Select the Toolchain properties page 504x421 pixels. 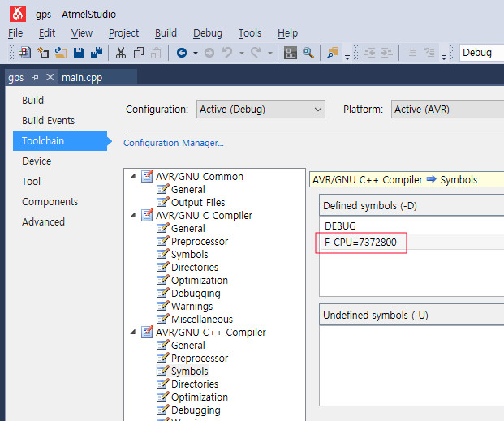click(60, 141)
